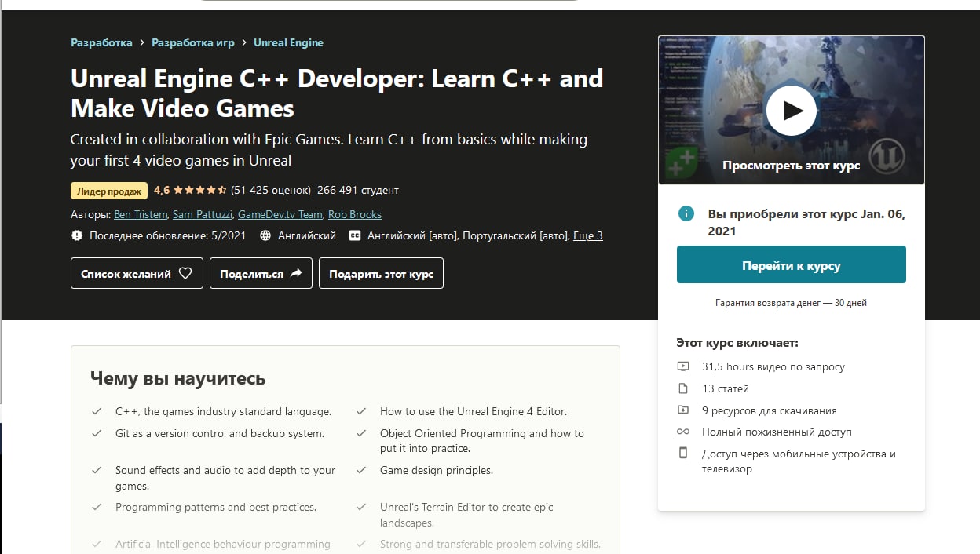The height and width of the screenshot is (554, 980).
Task: Go to course with Перейти к курсу
Action: [x=792, y=264]
